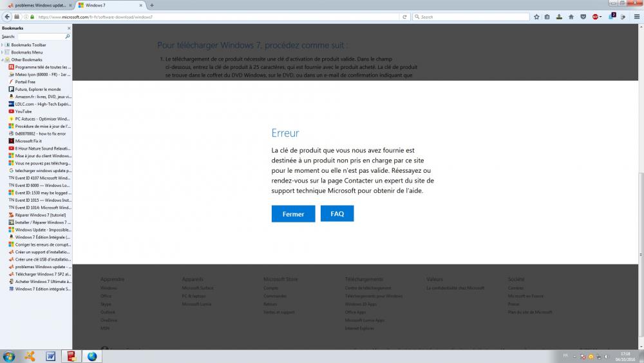
Task: Click the FAQ button
Action: pyautogui.click(x=337, y=213)
